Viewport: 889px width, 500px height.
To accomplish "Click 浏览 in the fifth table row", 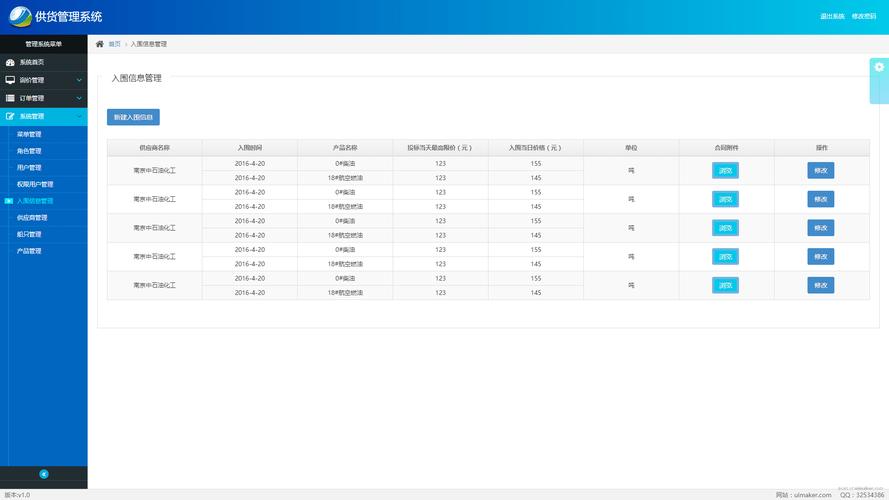I will click(x=725, y=285).
